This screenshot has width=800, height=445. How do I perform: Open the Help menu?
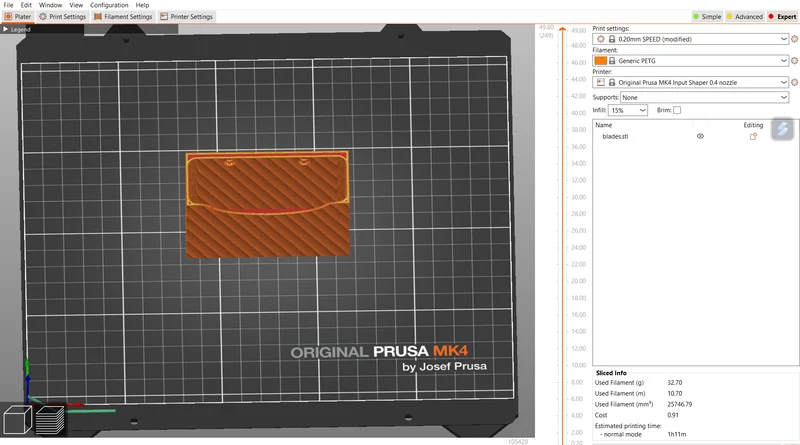click(142, 5)
